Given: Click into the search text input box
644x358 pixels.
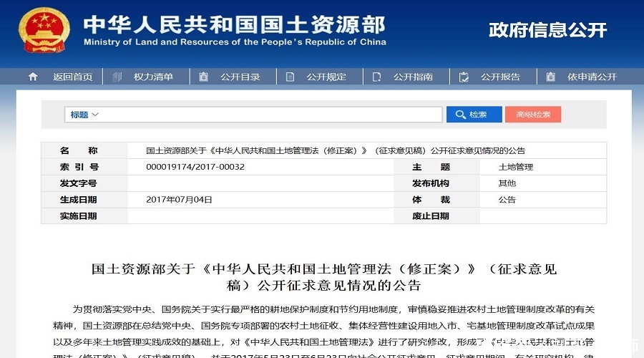Looking at the screenshot, I should (x=272, y=115).
